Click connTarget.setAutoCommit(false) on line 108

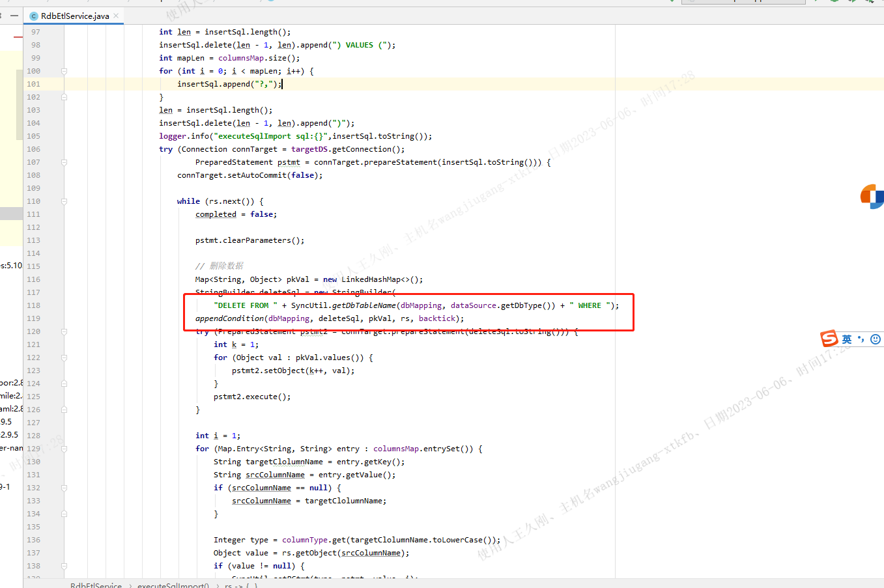pos(248,175)
